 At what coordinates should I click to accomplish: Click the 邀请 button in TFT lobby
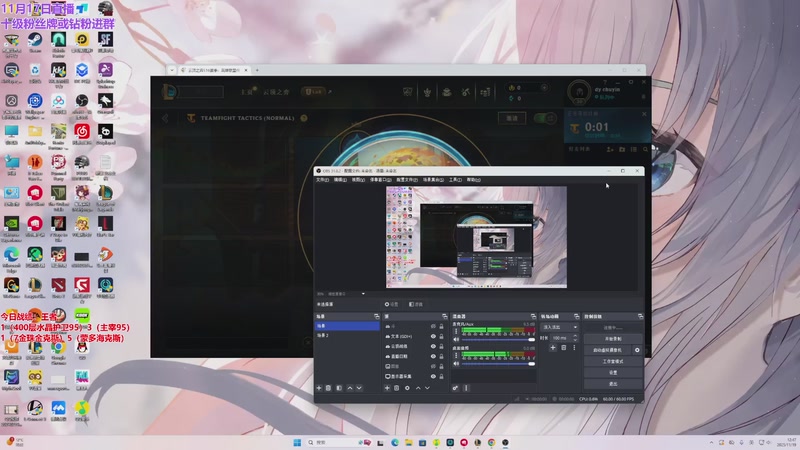[x=512, y=118]
